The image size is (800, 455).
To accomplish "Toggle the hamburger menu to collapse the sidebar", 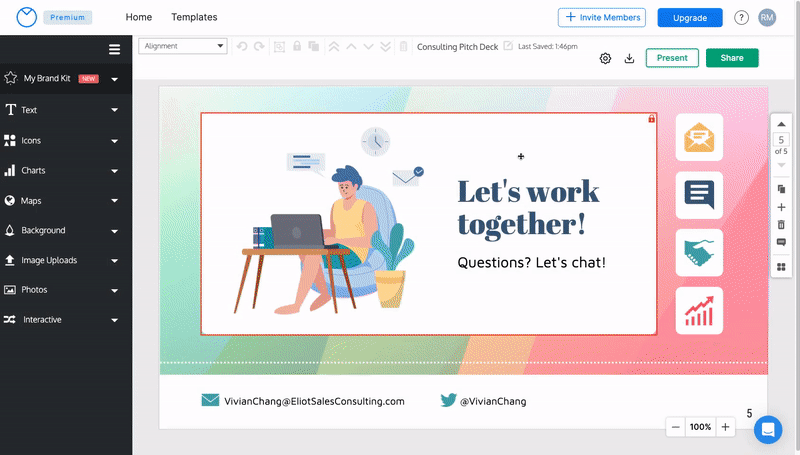I will [x=114, y=49].
